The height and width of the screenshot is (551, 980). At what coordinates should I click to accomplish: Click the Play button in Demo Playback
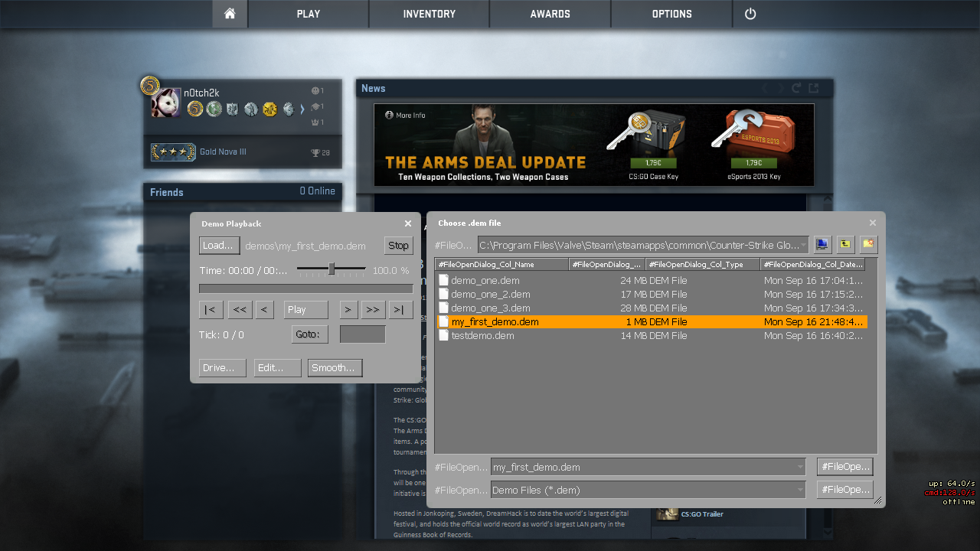click(x=306, y=310)
